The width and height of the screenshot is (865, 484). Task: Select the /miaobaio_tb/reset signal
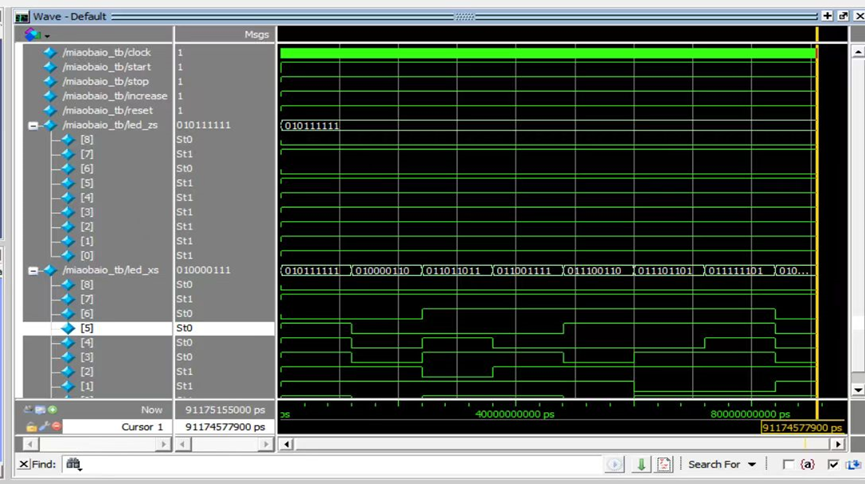click(x=107, y=110)
